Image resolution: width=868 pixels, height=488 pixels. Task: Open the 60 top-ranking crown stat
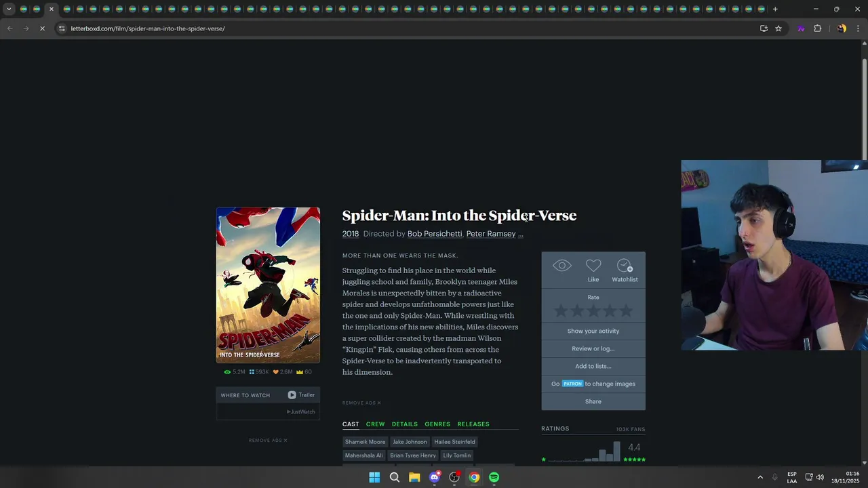tap(304, 372)
